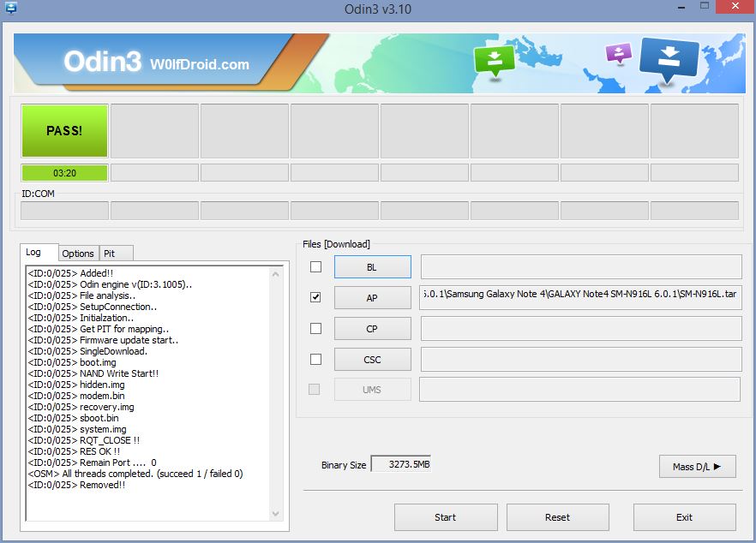Viewport: 756px width, 543px height.
Task: Uncheck the AP file checkbox
Action: point(315,297)
